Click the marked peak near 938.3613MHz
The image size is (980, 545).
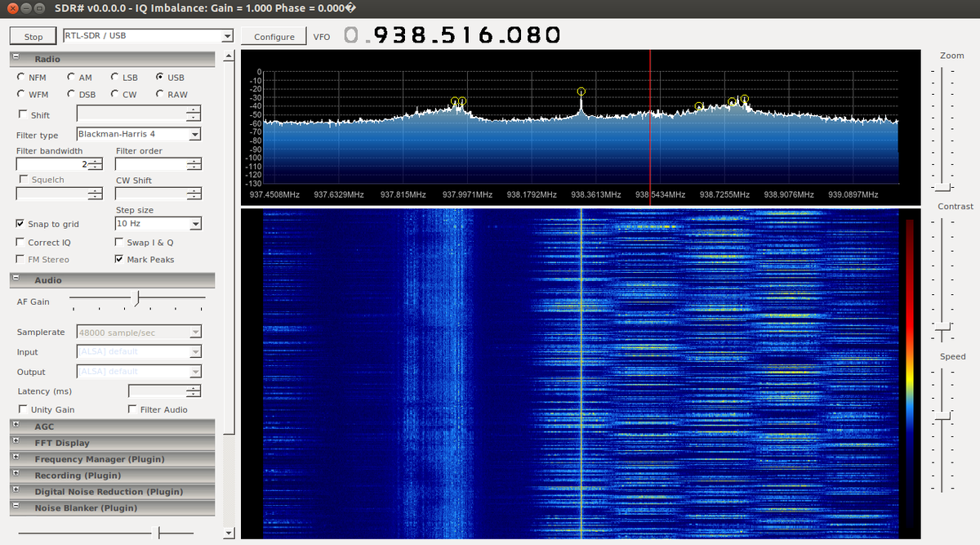click(581, 92)
